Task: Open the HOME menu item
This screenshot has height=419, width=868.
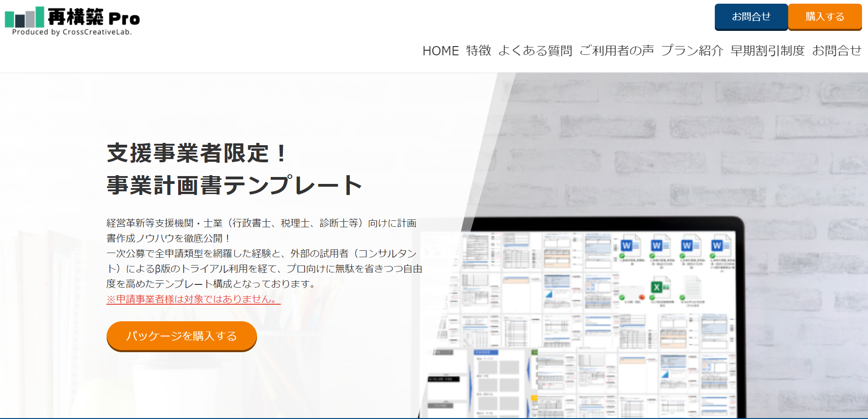Action: (x=440, y=51)
